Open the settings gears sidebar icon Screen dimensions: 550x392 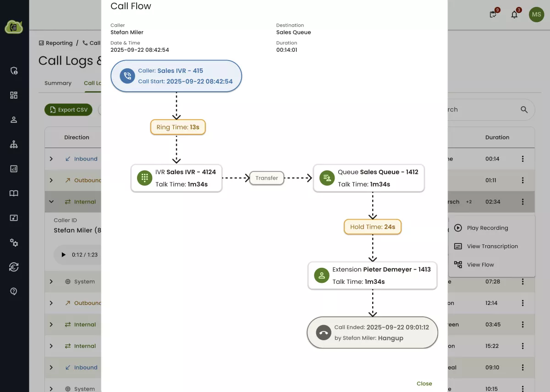pyautogui.click(x=14, y=243)
